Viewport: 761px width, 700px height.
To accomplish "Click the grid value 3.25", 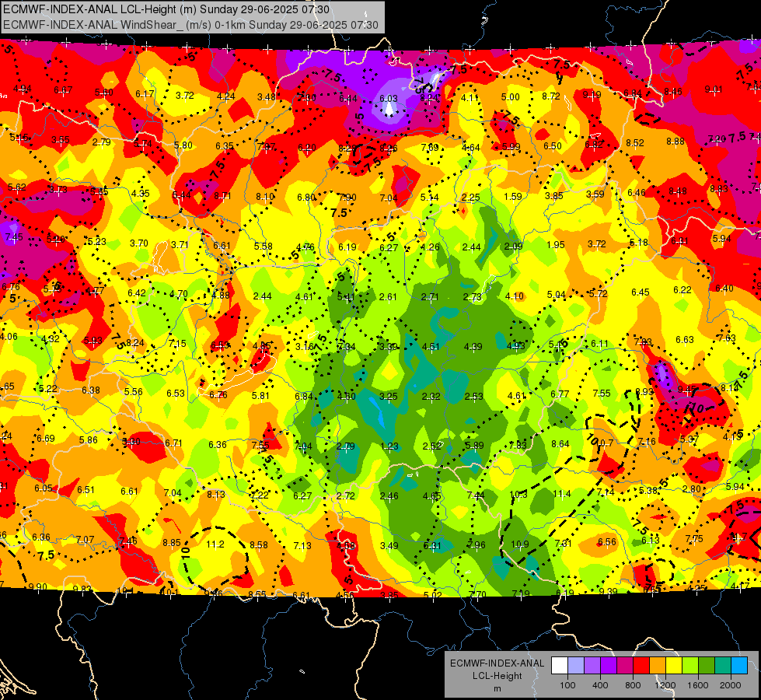I will tap(388, 397).
